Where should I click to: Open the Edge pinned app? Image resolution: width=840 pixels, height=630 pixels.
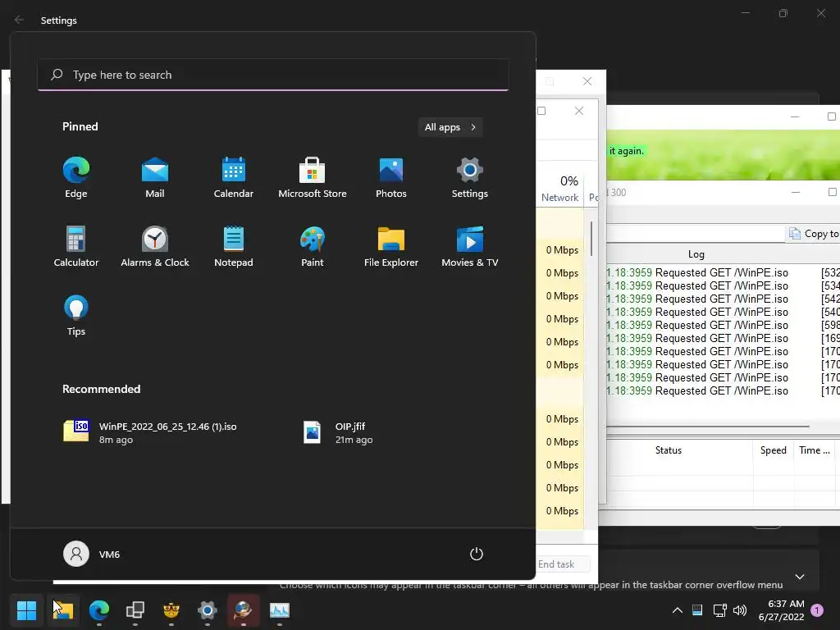76,178
